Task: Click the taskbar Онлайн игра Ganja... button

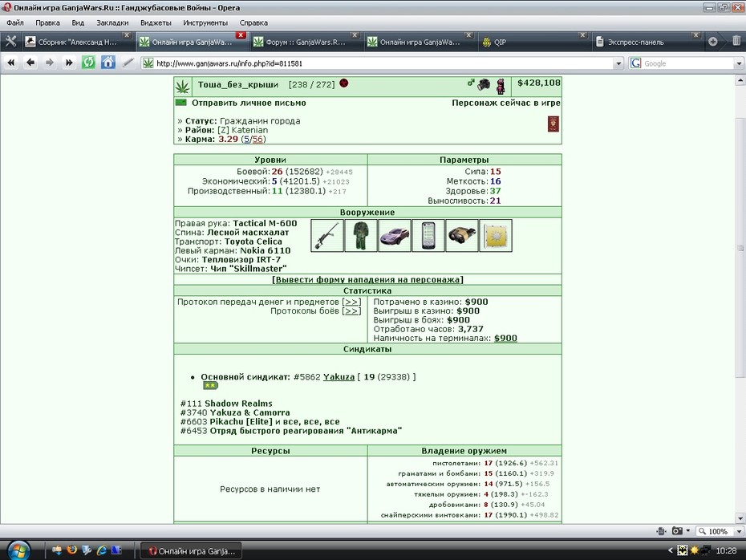Action: [x=192, y=551]
